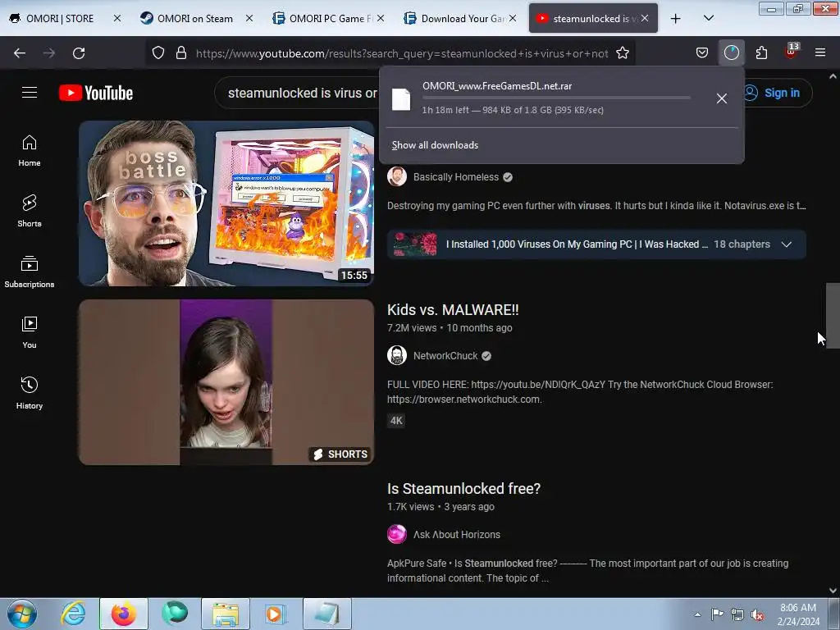Click the page vertical scrollbar thumb
The height and width of the screenshot is (630, 840).
pos(832,316)
